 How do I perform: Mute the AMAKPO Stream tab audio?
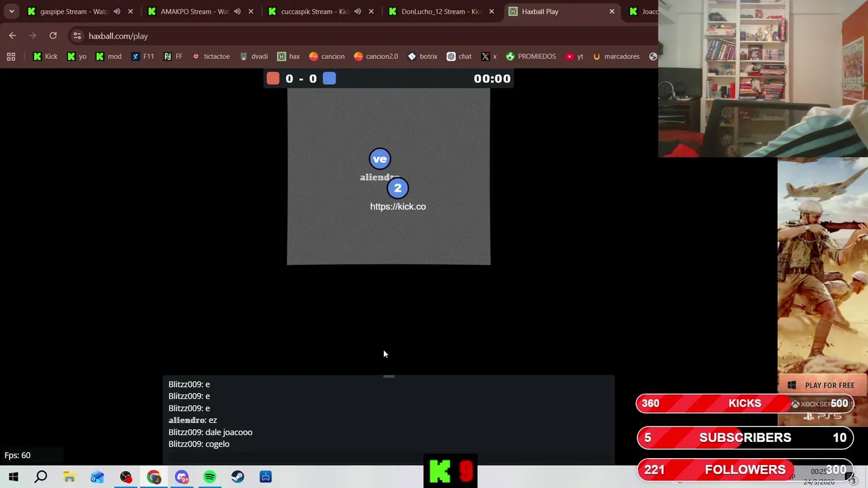click(x=237, y=12)
